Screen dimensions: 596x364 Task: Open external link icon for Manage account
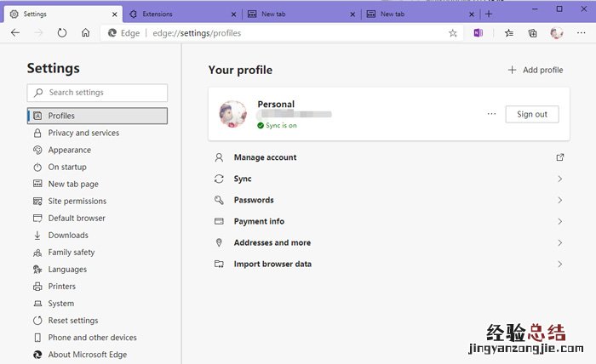559,157
